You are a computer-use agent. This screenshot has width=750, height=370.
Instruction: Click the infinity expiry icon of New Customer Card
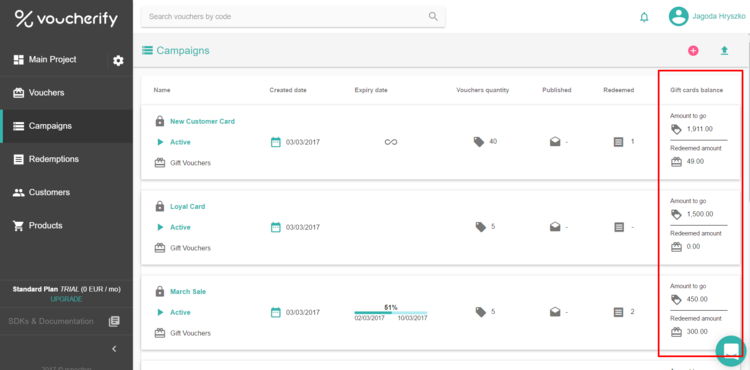pyautogui.click(x=391, y=142)
